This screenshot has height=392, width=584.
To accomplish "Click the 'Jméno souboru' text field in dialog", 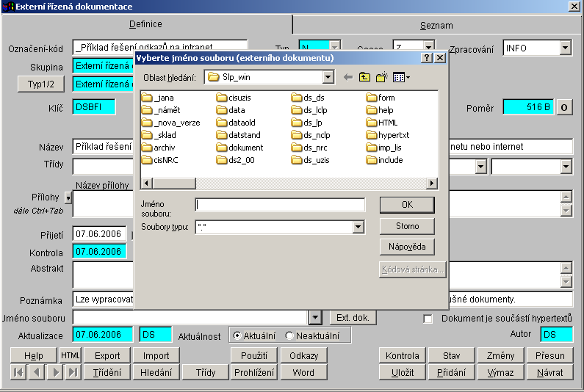I will [x=280, y=205].
